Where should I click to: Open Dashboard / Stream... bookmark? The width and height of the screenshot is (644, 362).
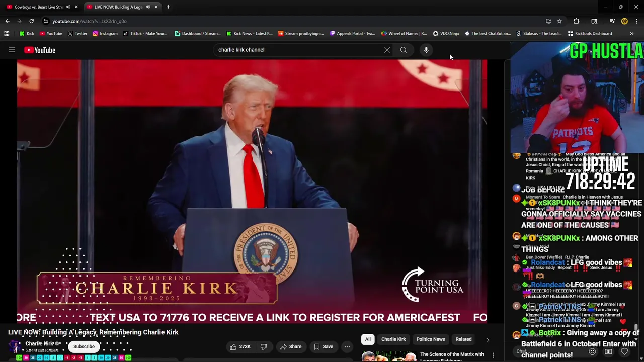click(x=197, y=34)
